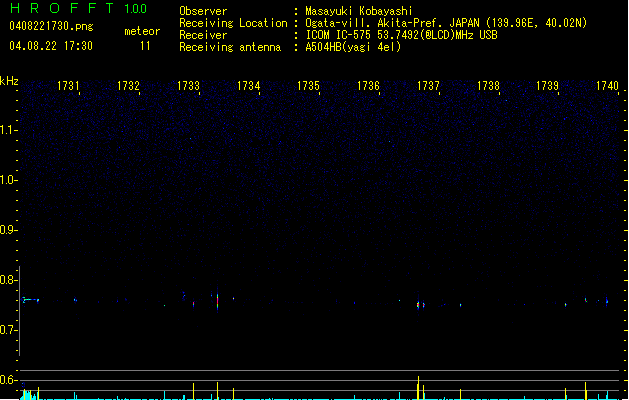Click the kHz axis unit label
Image resolution: width=629 pixels, height=400 pixels.
click(x=9, y=81)
